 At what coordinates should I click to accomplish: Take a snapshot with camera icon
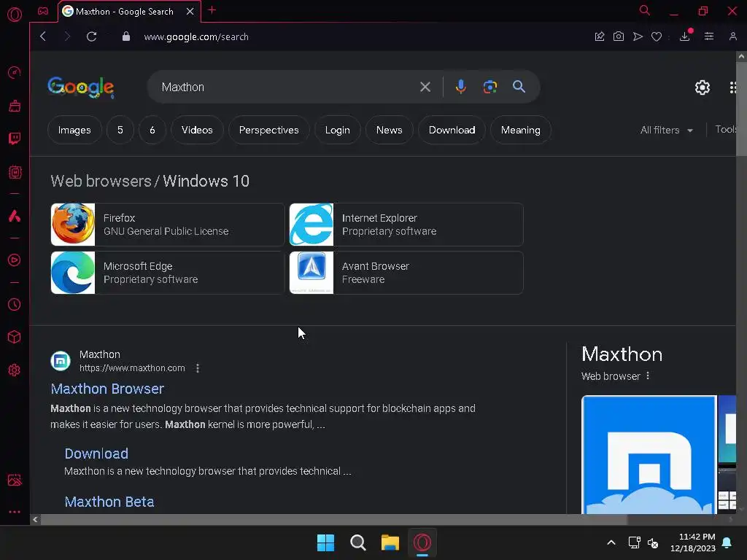click(619, 36)
